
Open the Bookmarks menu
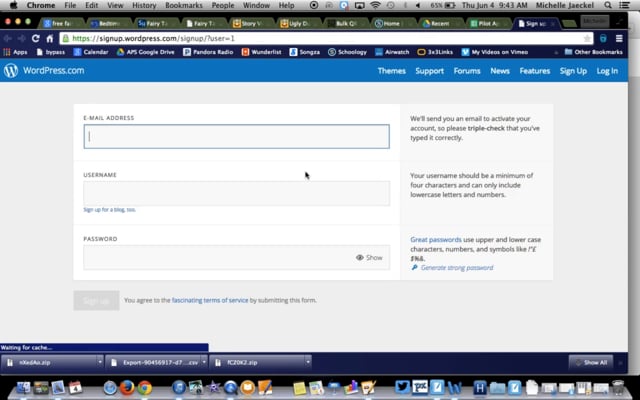[184, 5]
